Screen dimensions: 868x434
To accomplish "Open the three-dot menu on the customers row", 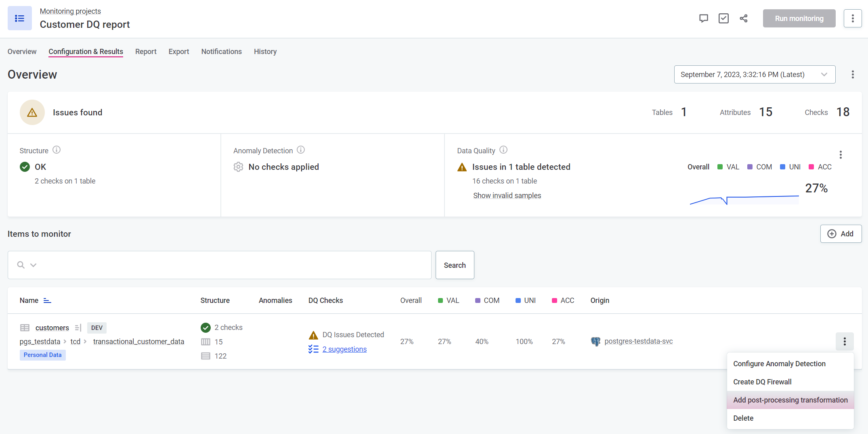I will [845, 341].
